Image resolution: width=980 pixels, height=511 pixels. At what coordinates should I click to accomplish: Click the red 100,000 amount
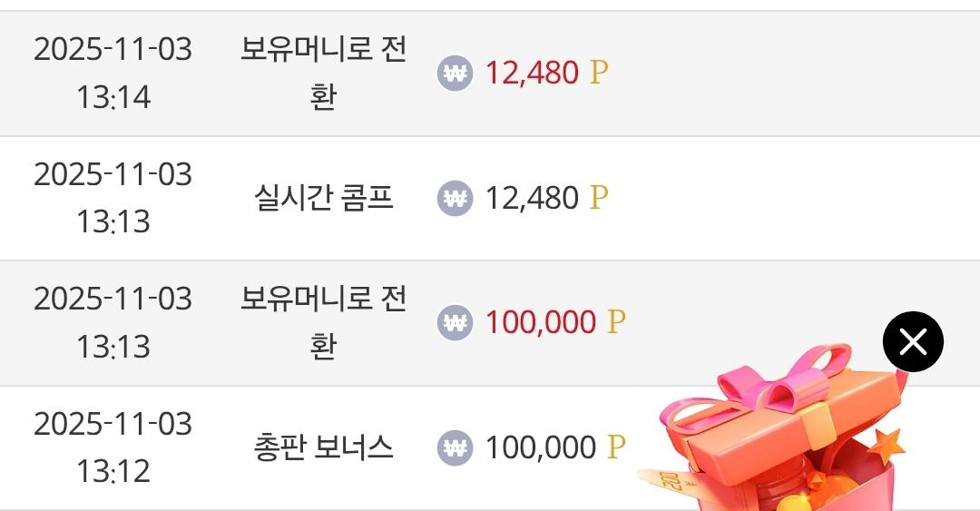(x=541, y=322)
